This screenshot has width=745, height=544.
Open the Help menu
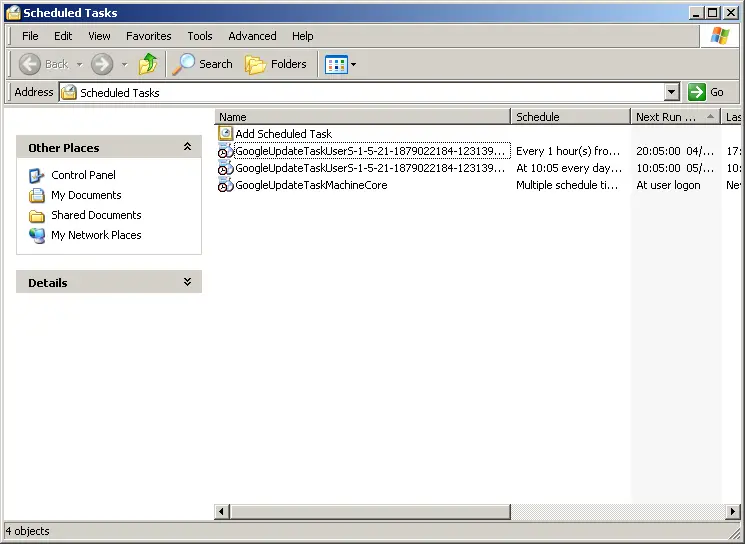pos(303,36)
